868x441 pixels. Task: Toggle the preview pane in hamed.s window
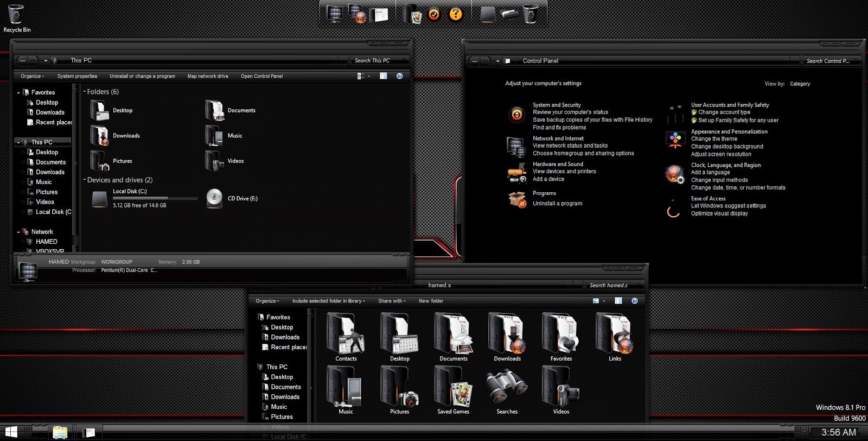pos(618,301)
